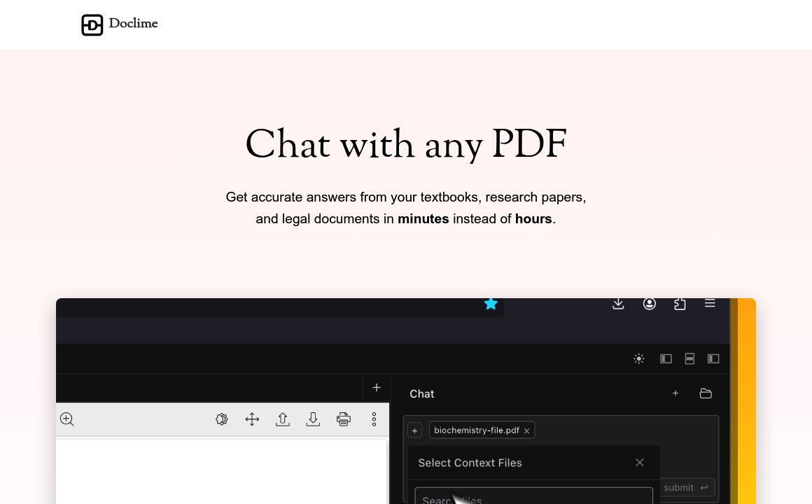
Task: Open the account profile icon
Action: click(x=650, y=304)
